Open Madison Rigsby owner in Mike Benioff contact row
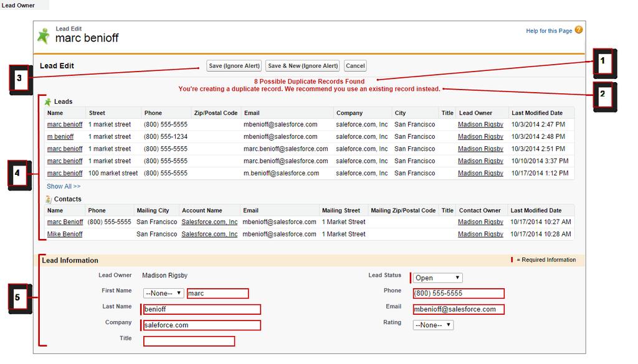This screenshot has width=638, height=364. tap(480, 234)
